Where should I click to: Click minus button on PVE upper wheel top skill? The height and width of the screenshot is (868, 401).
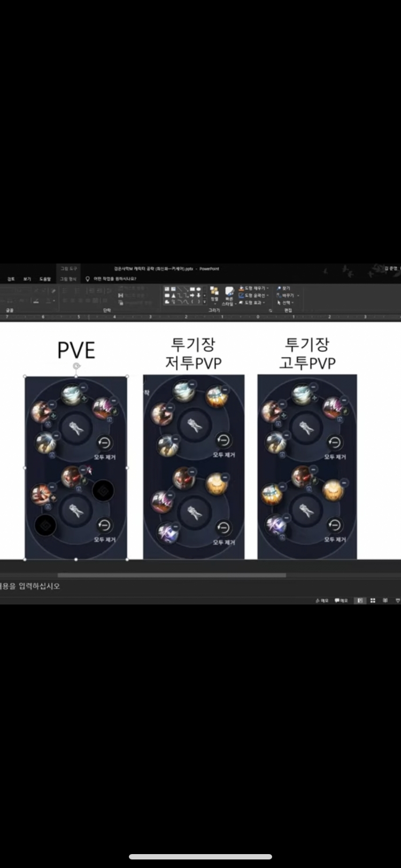[82, 387]
